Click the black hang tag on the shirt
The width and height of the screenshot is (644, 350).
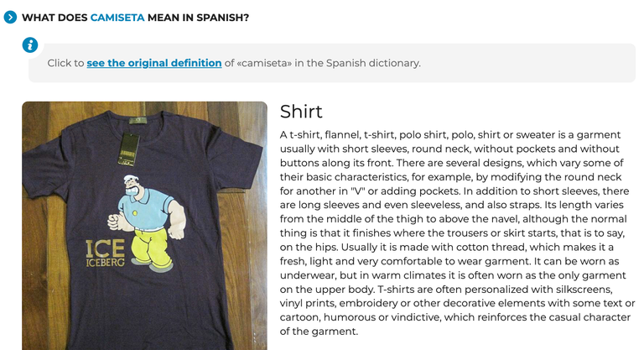128,149
